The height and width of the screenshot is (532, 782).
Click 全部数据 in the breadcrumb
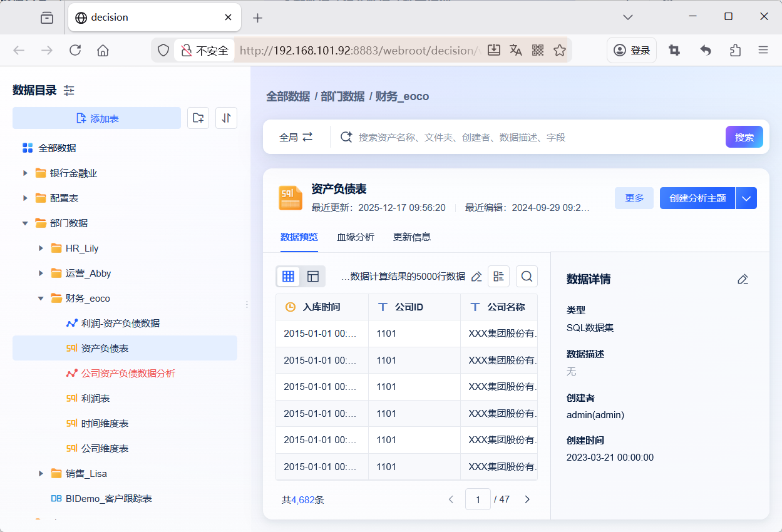pos(288,96)
